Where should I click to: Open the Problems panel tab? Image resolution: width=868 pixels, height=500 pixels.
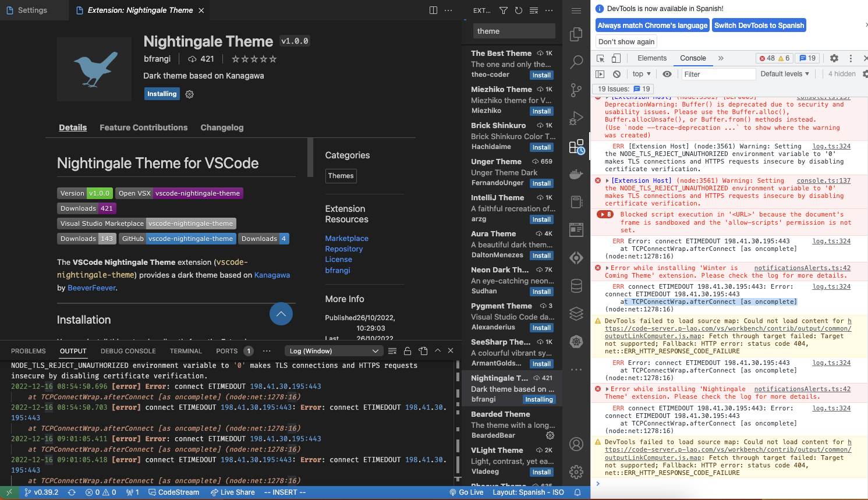[x=29, y=351]
